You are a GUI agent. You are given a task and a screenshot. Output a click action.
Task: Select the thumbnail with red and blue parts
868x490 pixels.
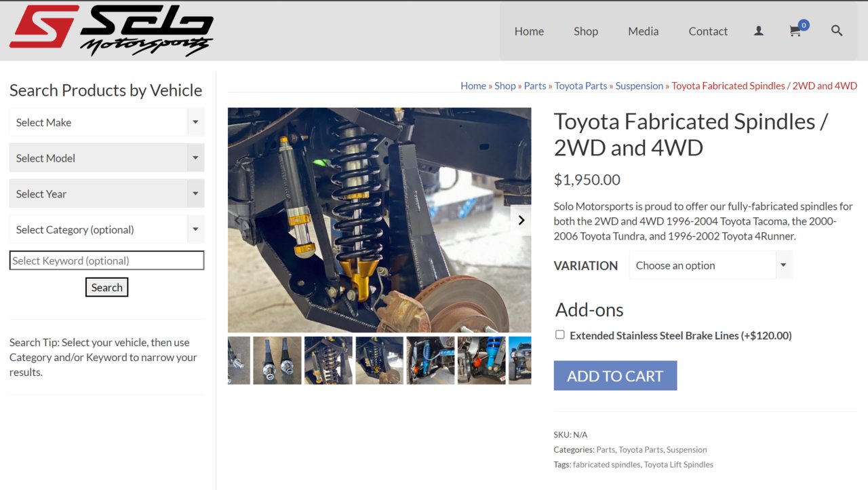click(x=481, y=360)
